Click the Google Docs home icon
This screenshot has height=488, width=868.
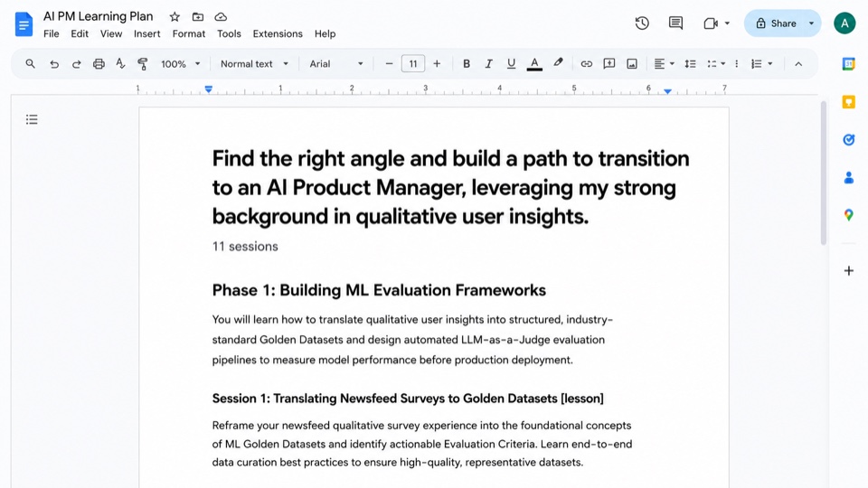point(24,24)
